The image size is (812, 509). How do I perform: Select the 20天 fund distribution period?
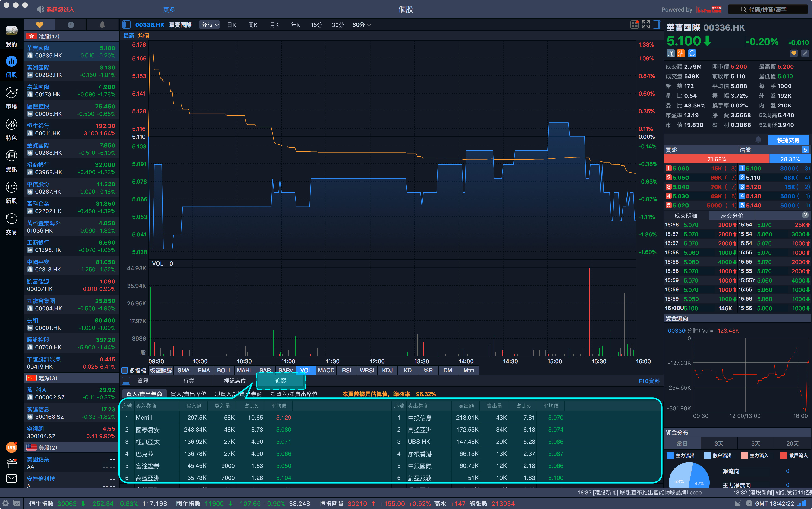coord(793,444)
